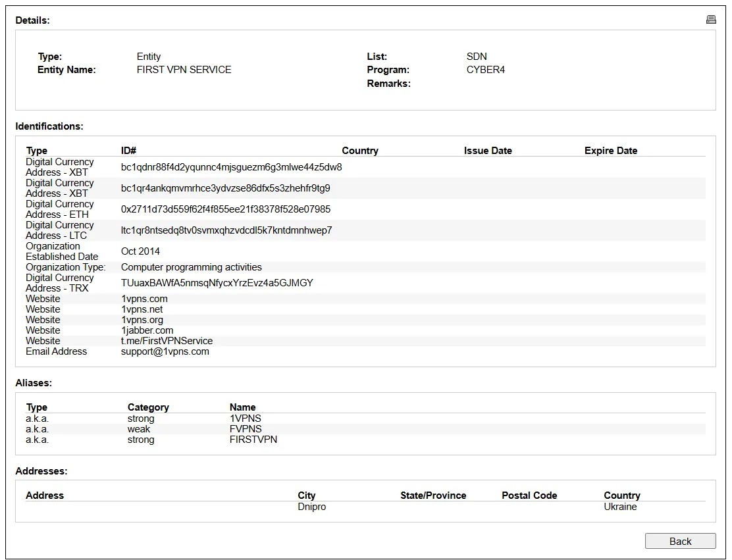Click Computer programming activities value
This screenshot has width=732, height=560.
[x=192, y=267]
